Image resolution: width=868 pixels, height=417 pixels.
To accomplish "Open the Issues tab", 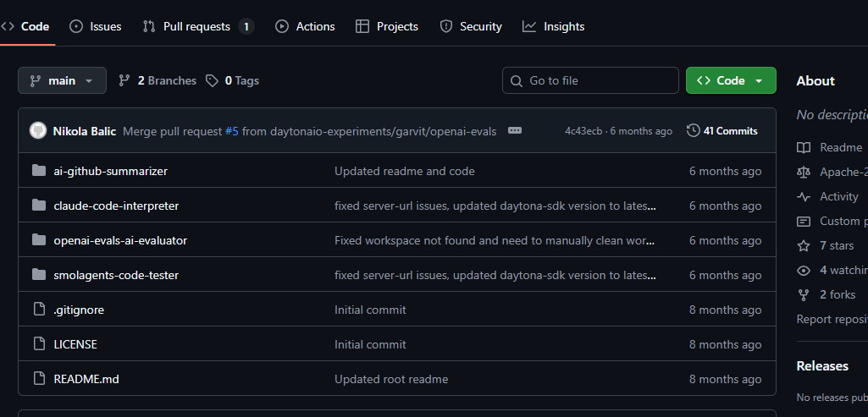I will pos(95,26).
